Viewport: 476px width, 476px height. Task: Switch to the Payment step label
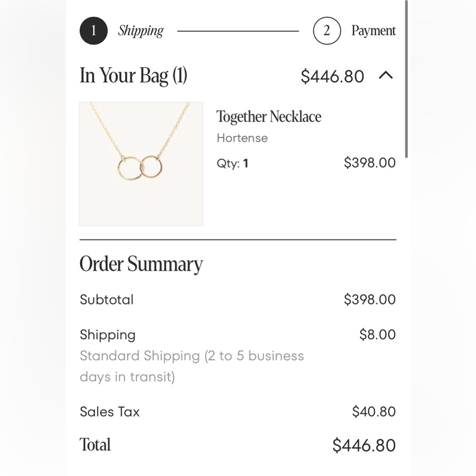(373, 30)
